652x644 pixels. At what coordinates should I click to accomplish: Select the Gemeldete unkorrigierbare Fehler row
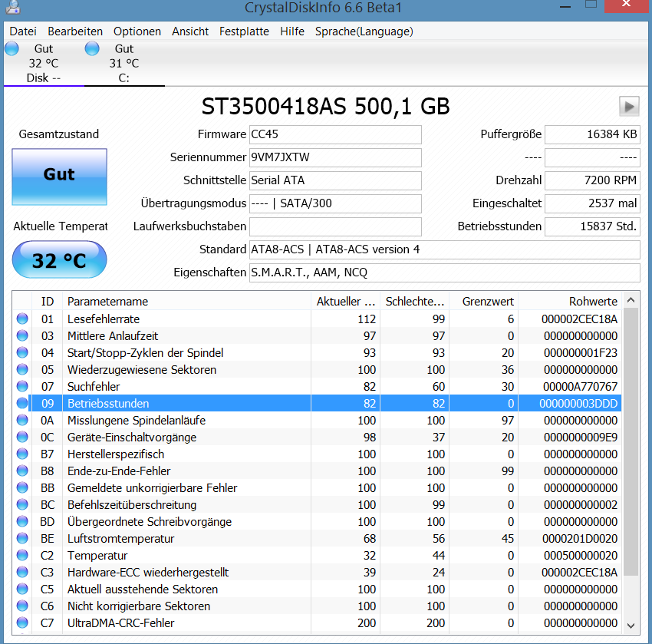coord(317,487)
